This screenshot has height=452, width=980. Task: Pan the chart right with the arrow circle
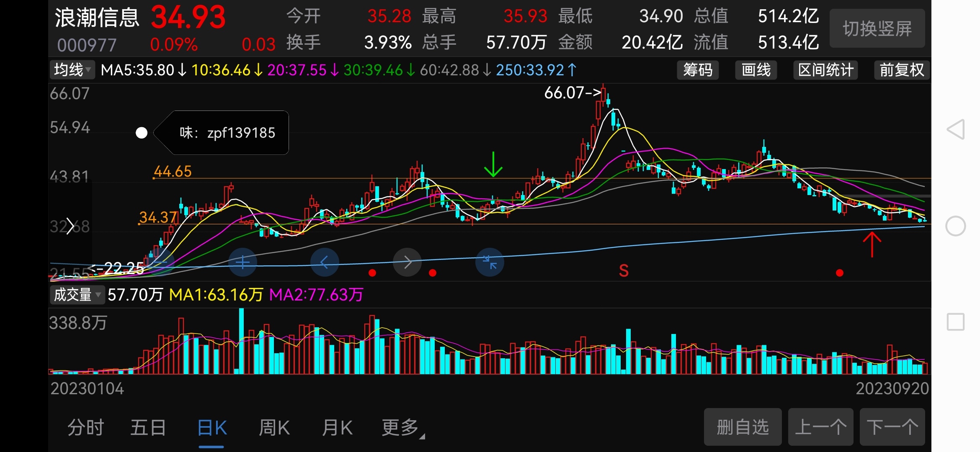(407, 262)
